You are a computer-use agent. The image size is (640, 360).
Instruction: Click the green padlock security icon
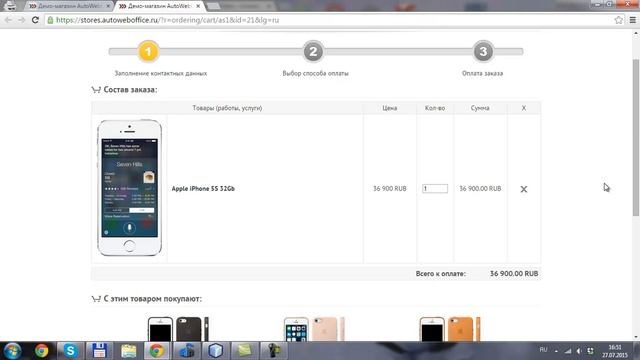click(x=50, y=20)
